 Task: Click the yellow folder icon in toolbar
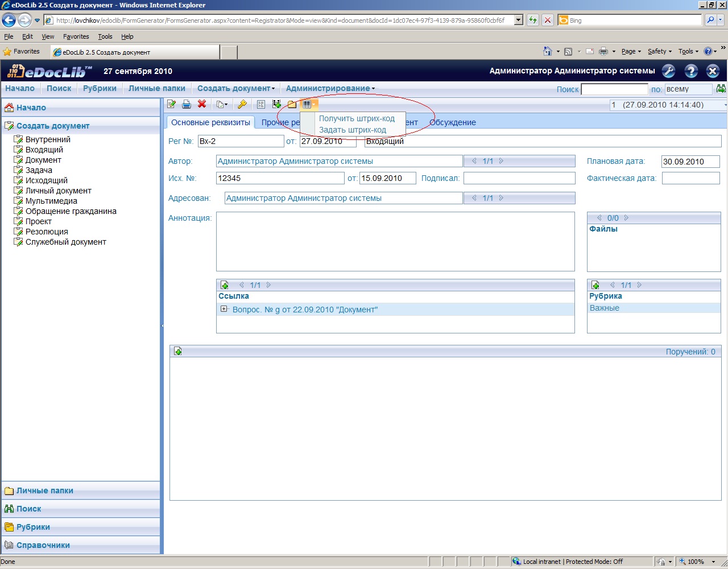[x=292, y=104]
